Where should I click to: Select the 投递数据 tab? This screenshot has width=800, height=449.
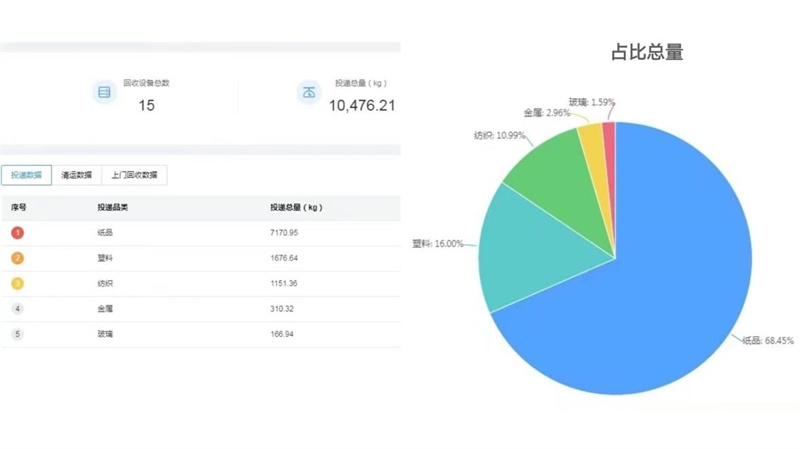coord(27,175)
